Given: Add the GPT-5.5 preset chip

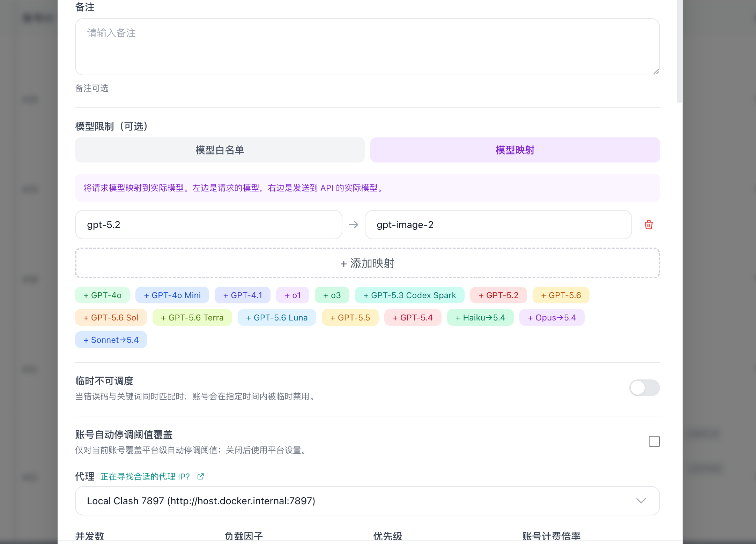Looking at the screenshot, I should pos(350,317).
